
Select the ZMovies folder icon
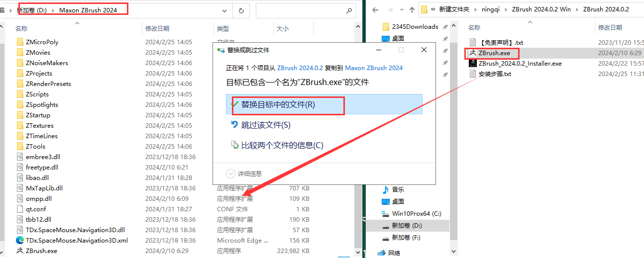[x=20, y=52]
